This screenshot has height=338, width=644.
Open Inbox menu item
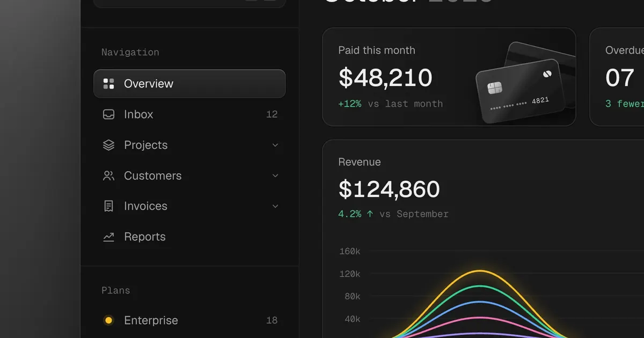(189, 114)
